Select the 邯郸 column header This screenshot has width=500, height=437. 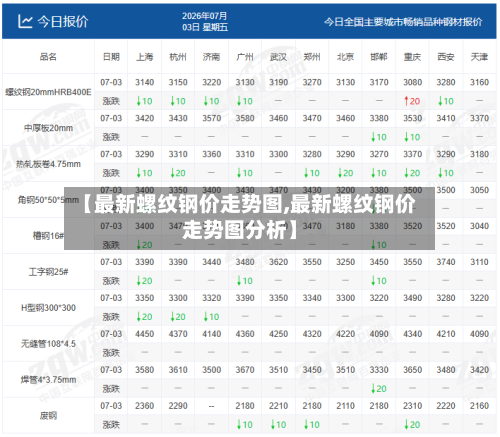[x=379, y=57]
